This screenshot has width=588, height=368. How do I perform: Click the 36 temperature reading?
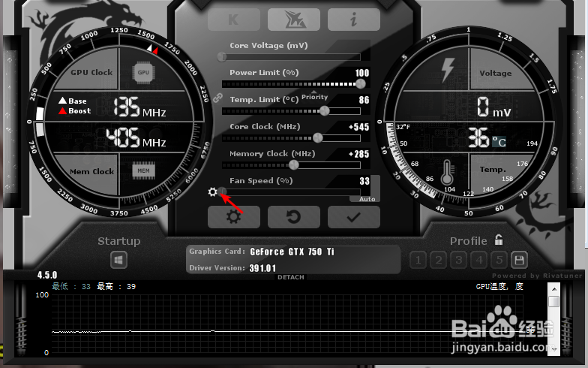click(478, 137)
